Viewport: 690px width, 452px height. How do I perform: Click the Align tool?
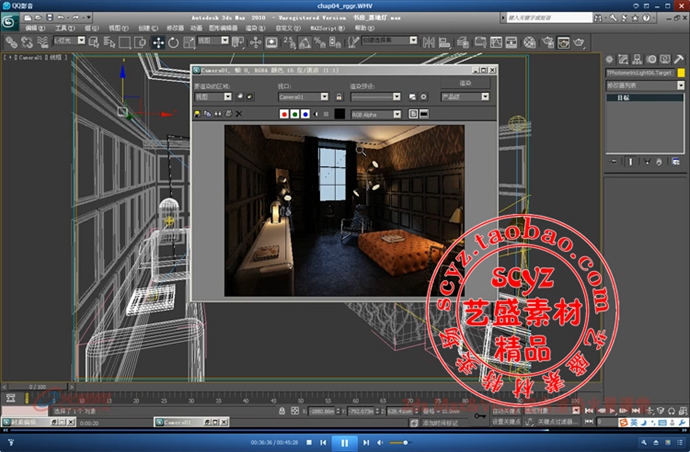pos(444,42)
